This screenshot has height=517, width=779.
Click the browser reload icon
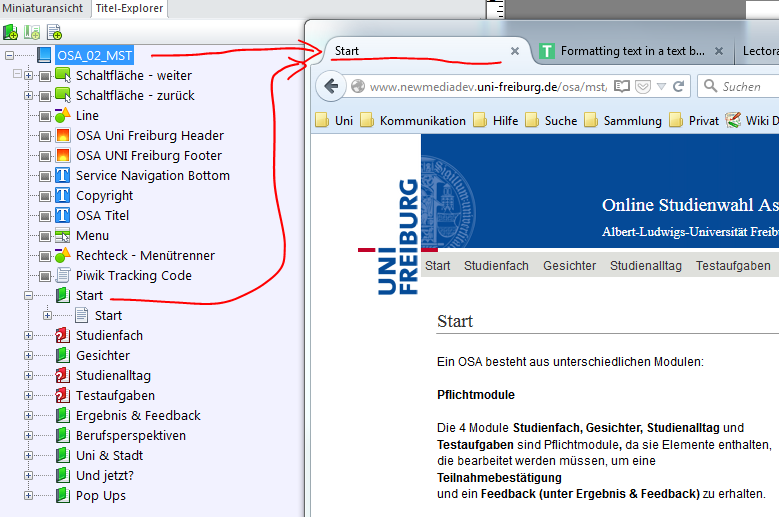click(x=679, y=86)
